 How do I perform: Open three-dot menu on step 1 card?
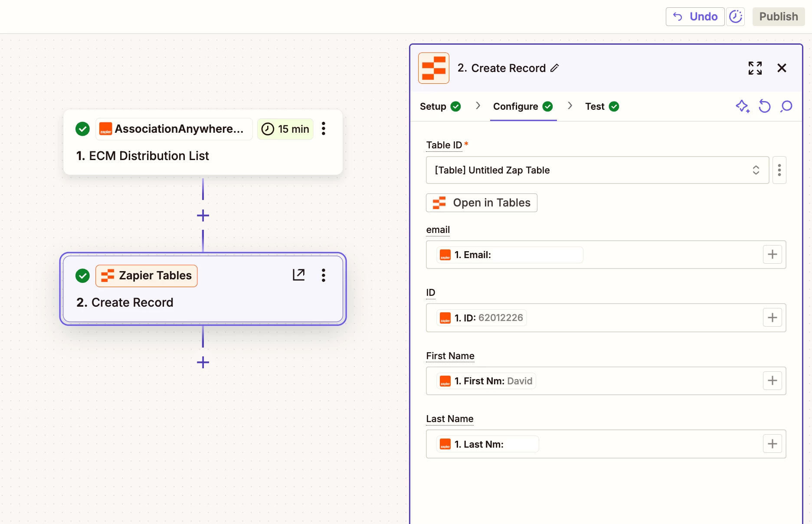click(x=324, y=129)
